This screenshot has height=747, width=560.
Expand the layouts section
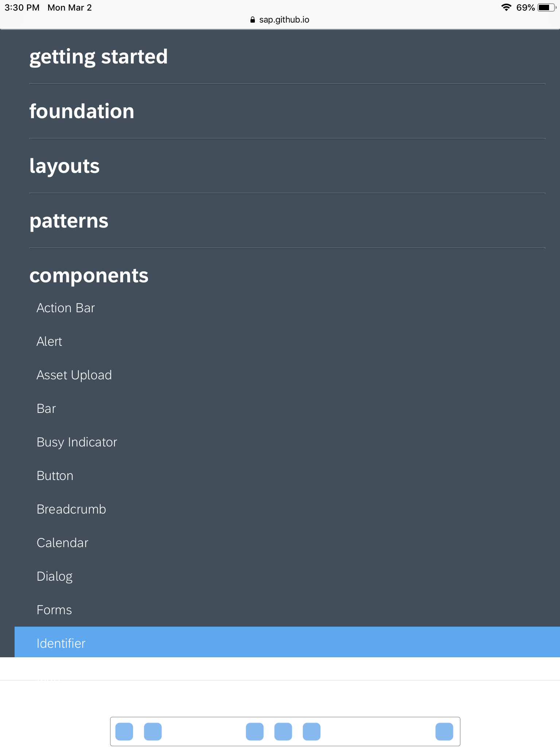(64, 166)
